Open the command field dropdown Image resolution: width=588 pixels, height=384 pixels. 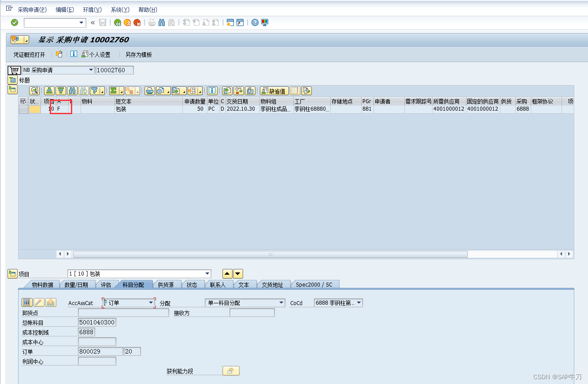point(81,22)
